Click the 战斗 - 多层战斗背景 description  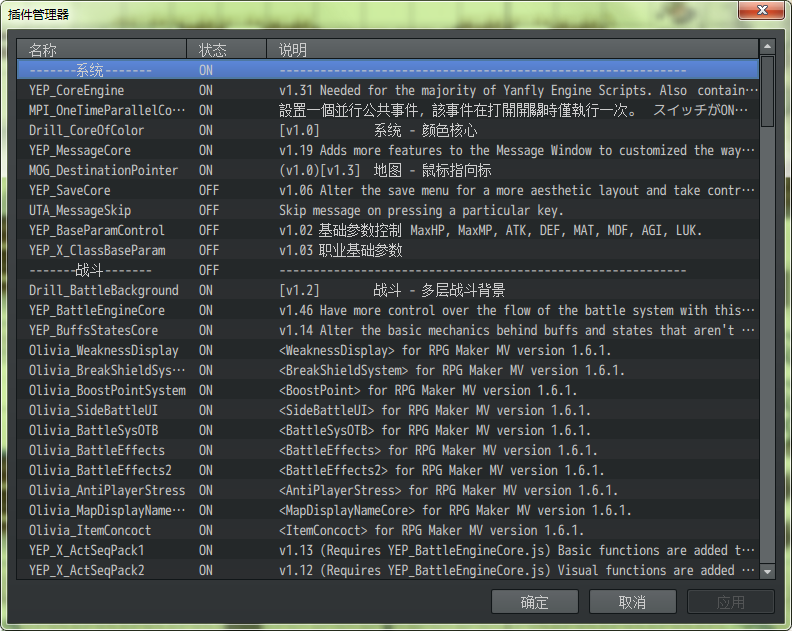point(439,290)
